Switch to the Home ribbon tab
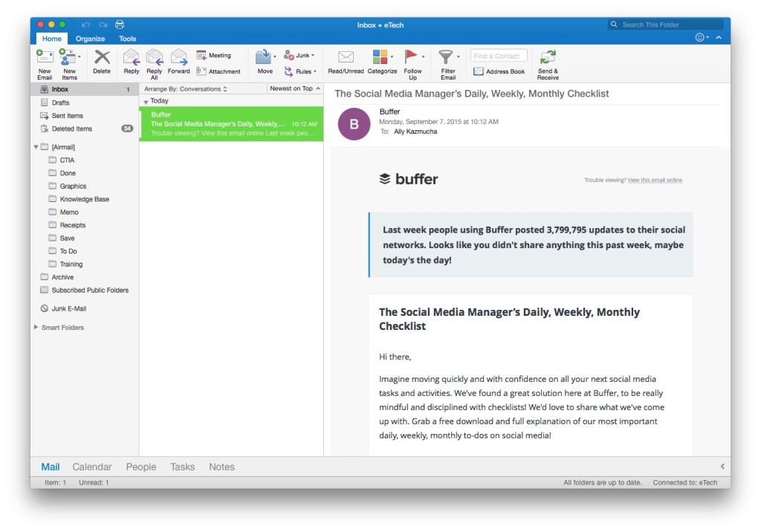The height and width of the screenshot is (532, 761). coord(51,39)
